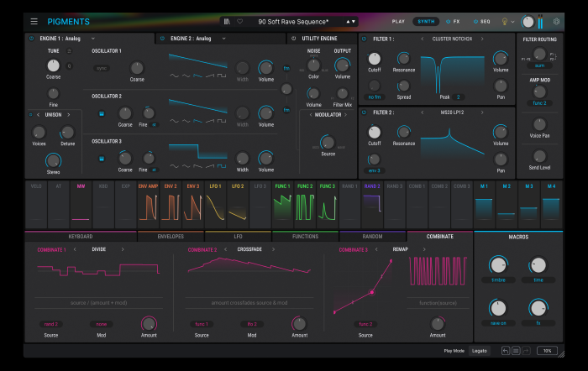Select sine waveform in Oscillator 2
The height and width of the screenshot is (371, 588).
coord(174,121)
